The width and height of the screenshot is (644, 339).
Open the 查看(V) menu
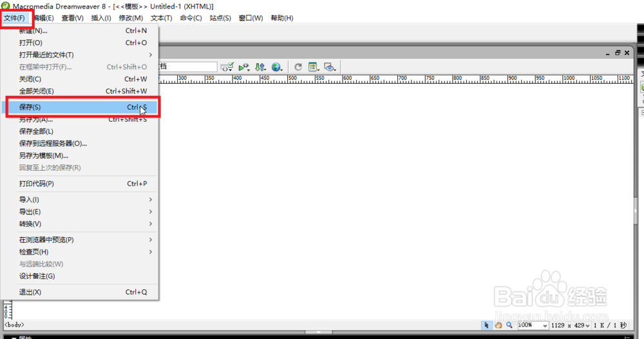click(x=72, y=18)
